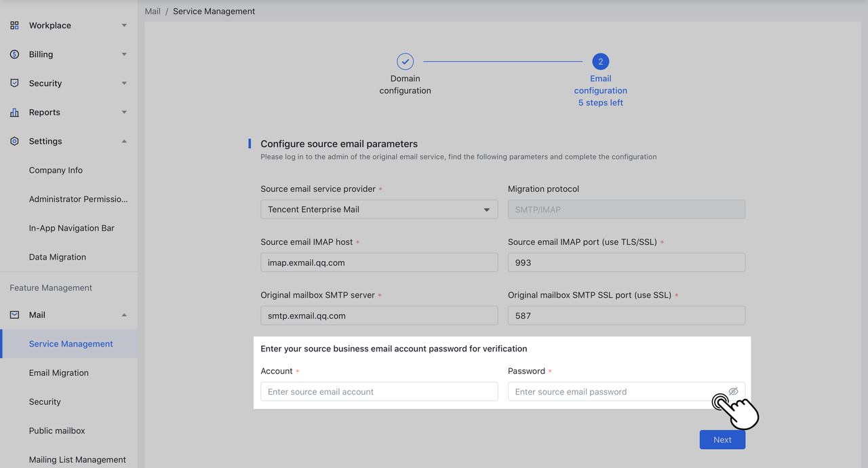The height and width of the screenshot is (468, 868).
Task: Open Company Info settings page
Action: (56, 170)
